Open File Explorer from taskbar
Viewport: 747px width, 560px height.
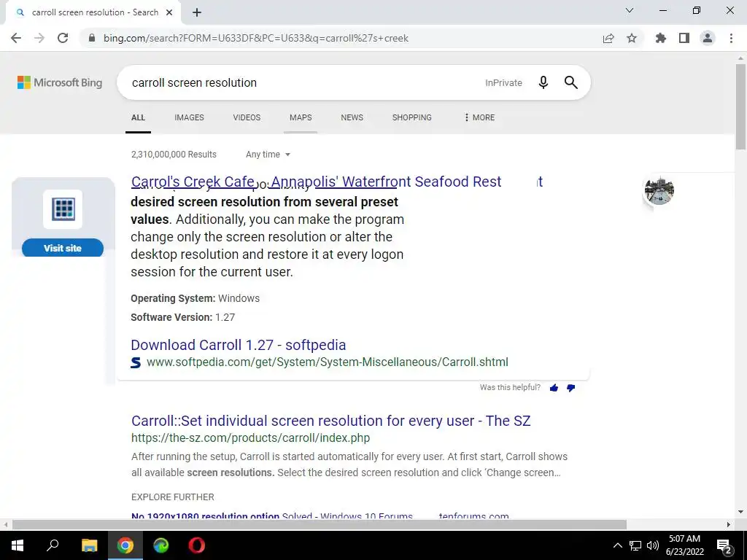coord(89,545)
